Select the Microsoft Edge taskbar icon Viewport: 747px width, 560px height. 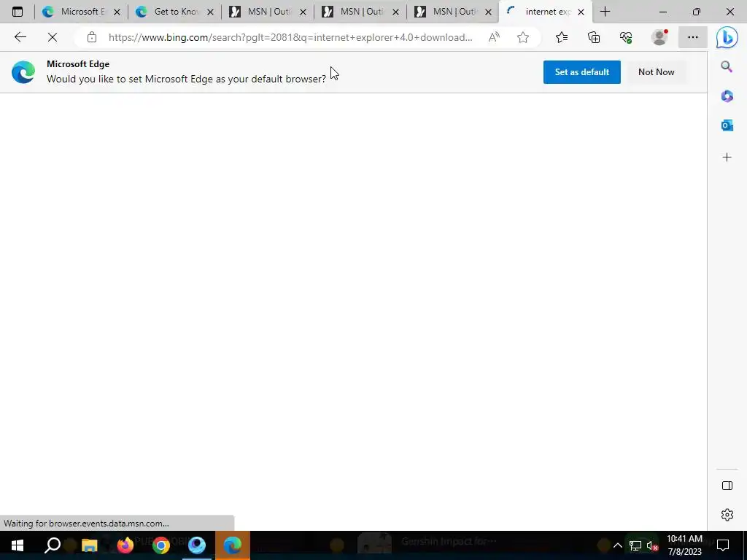tap(233, 545)
